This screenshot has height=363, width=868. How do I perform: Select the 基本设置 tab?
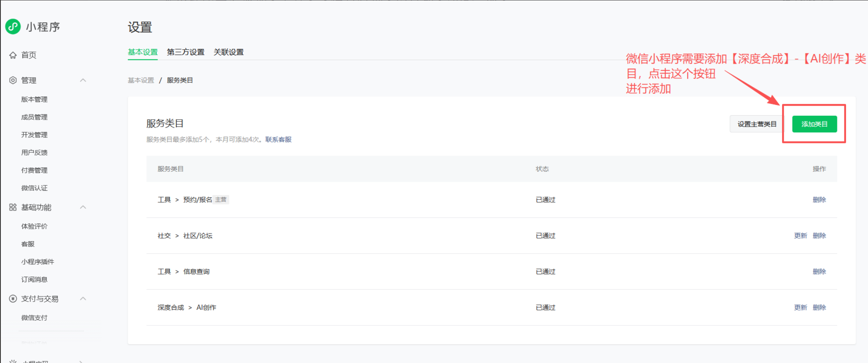pyautogui.click(x=143, y=52)
